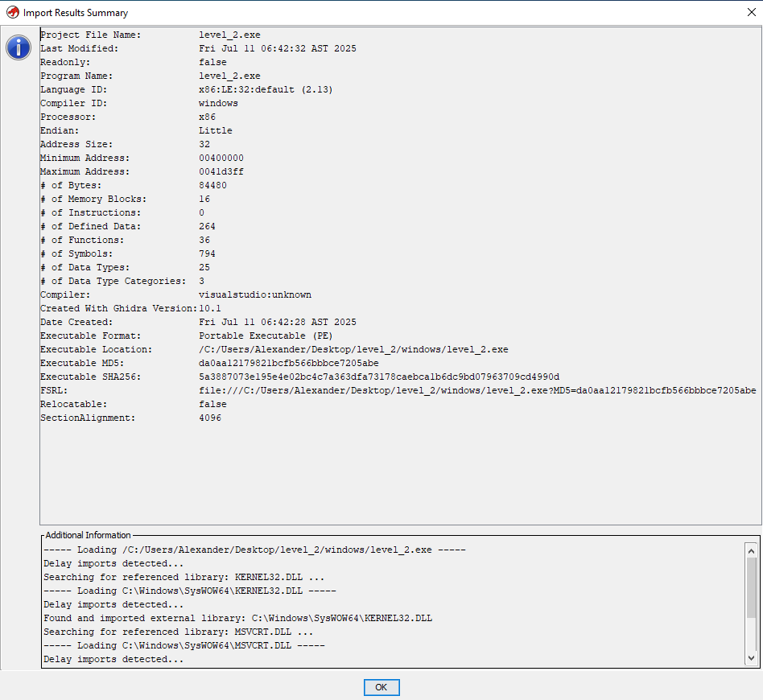Image resolution: width=763 pixels, height=700 pixels.
Task: Click the OK button
Action: coord(381,687)
